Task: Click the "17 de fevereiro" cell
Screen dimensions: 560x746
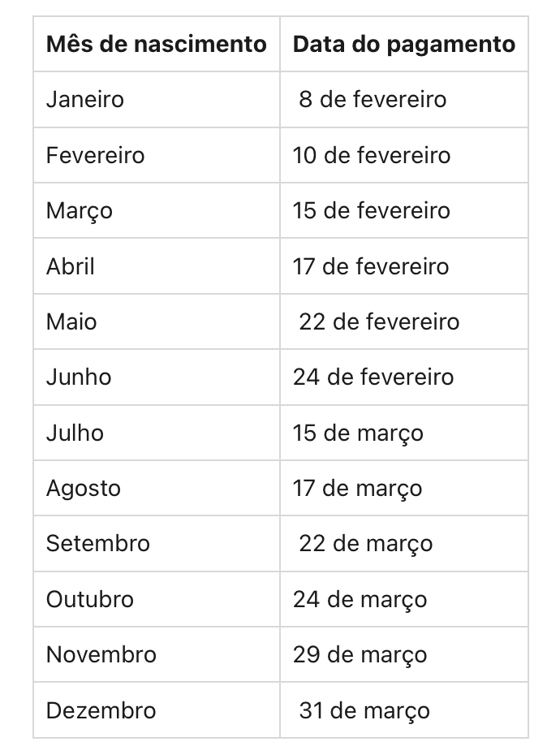Action: click(371, 266)
